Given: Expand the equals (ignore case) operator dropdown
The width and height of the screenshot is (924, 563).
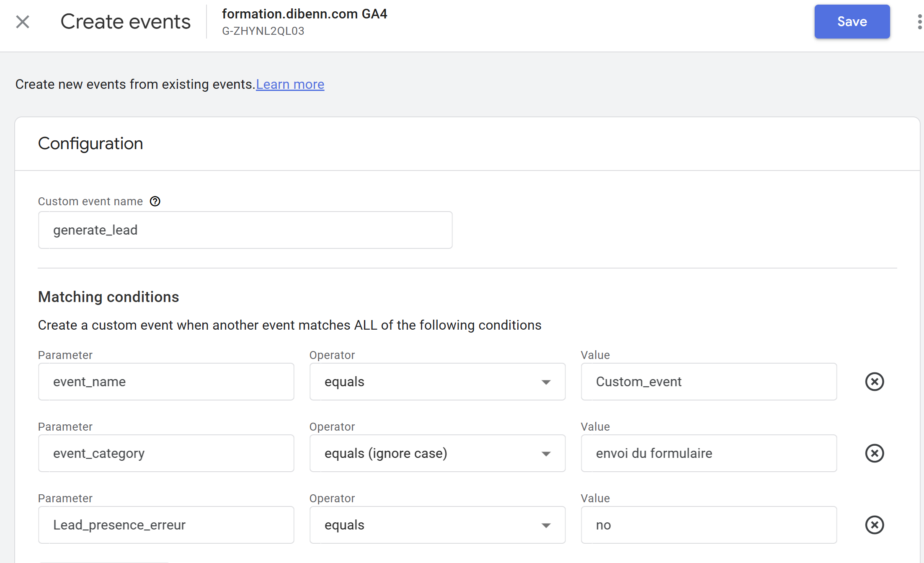Looking at the screenshot, I should coord(437,453).
